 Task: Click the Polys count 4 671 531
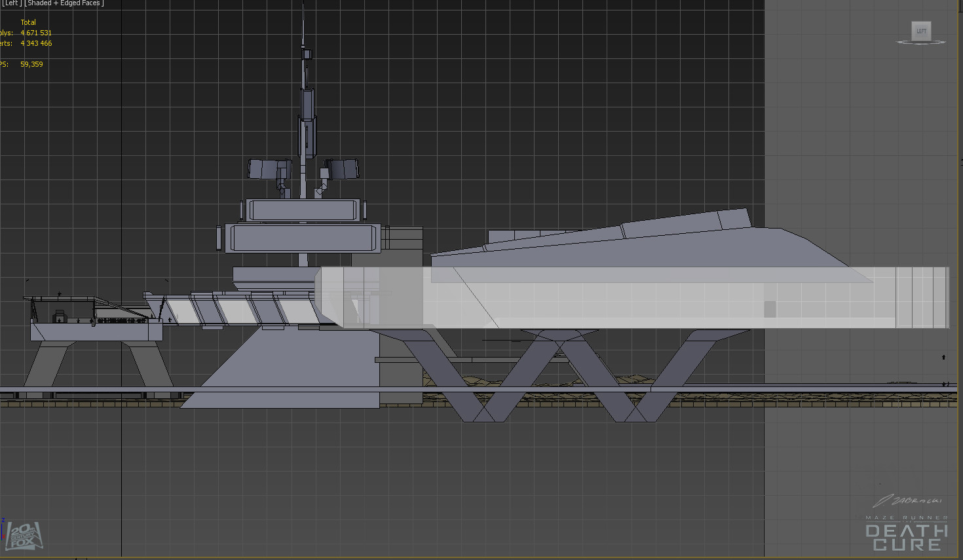pyautogui.click(x=36, y=33)
